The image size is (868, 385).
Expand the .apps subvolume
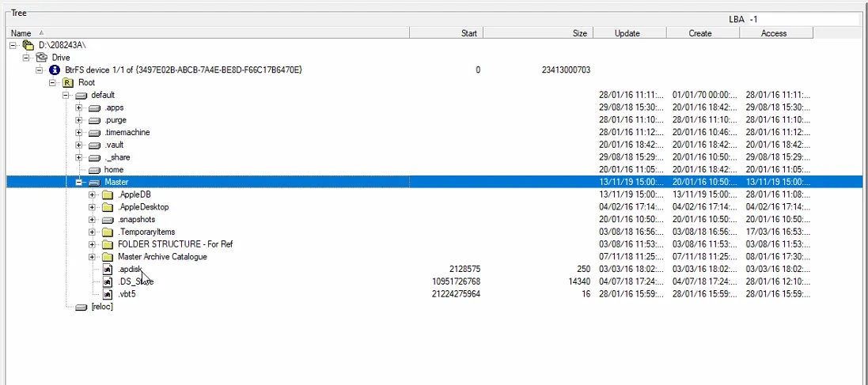click(x=79, y=108)
